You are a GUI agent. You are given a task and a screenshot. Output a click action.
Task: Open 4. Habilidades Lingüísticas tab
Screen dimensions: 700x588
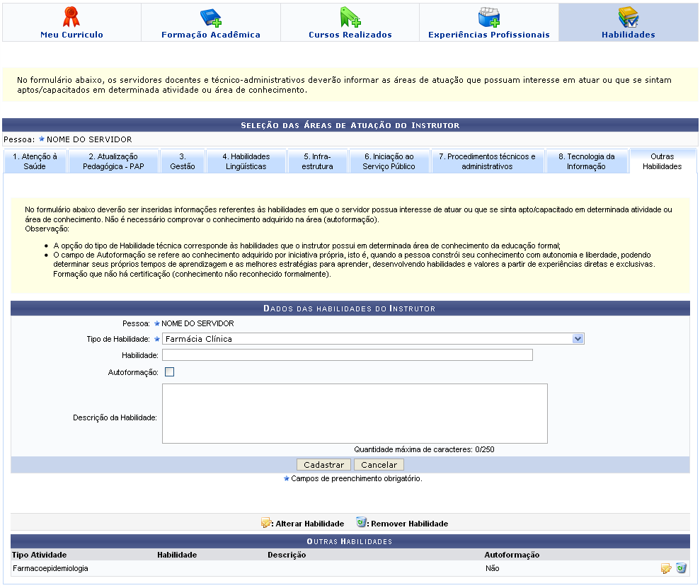[246, 161]
